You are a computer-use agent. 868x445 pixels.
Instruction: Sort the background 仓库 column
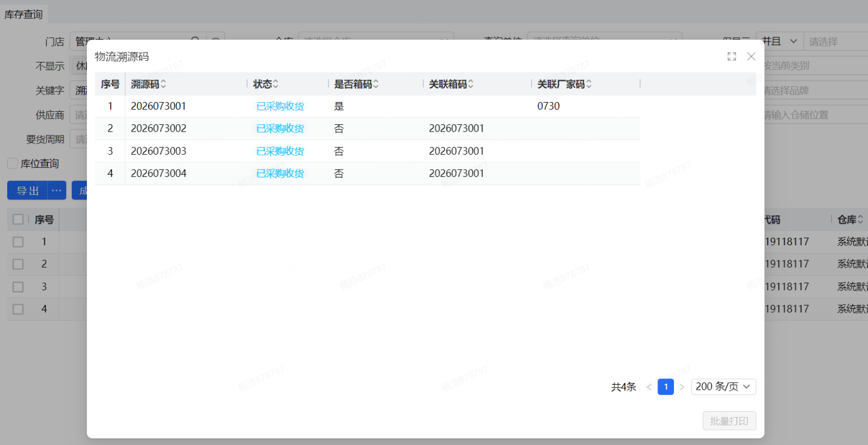click(860, 220)
